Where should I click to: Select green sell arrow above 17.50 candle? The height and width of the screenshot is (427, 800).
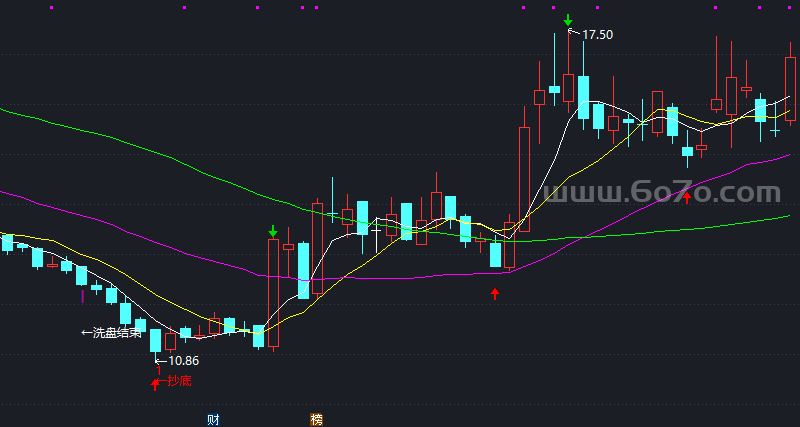click(568, 20)
